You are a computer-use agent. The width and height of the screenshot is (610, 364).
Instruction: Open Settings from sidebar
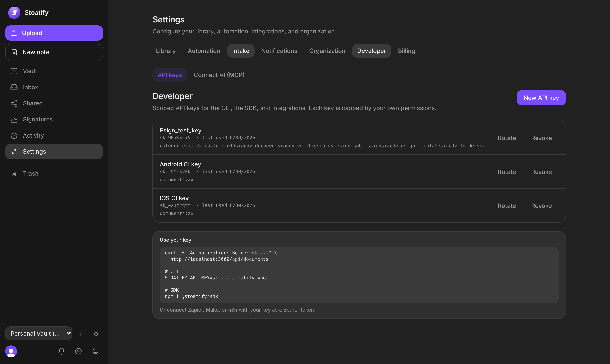[x=54, y=152]
